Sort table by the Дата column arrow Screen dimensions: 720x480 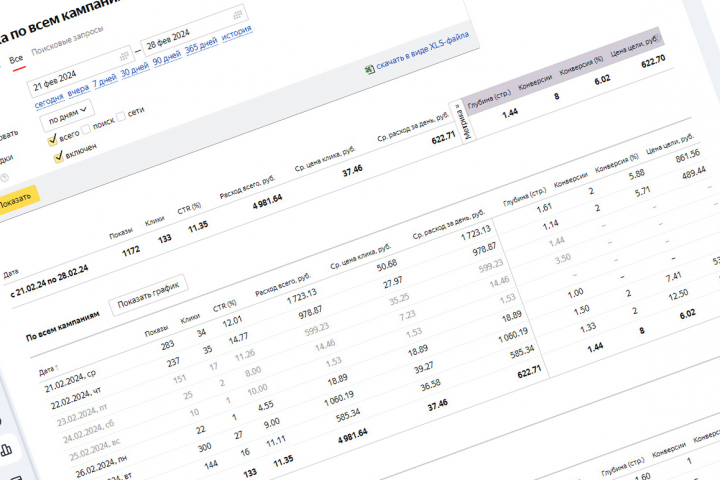click(56, 367)
